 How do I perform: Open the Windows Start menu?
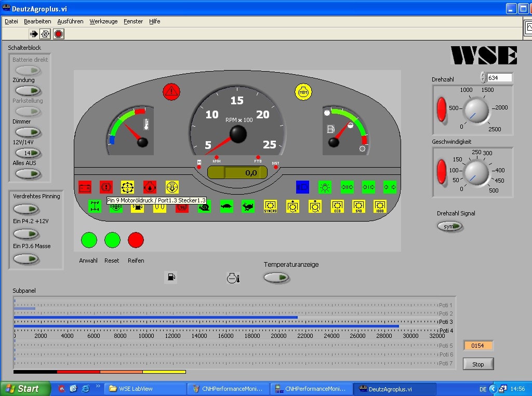tap(25, 389)
